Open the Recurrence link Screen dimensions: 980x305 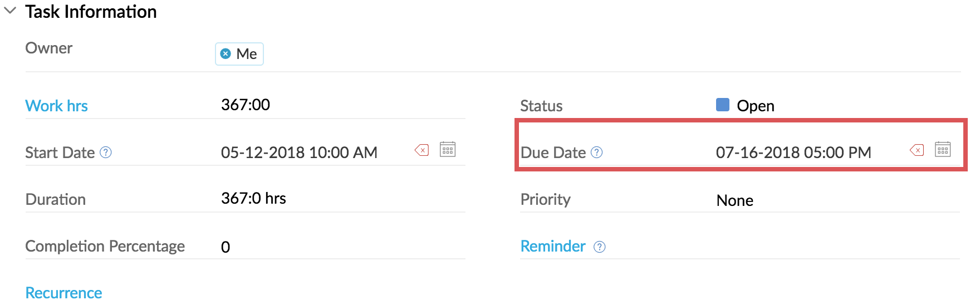click(64, 293)
